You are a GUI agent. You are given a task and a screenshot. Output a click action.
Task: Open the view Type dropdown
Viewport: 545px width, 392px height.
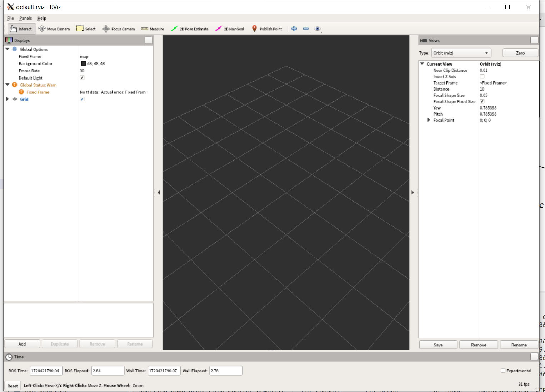(461, 53)
